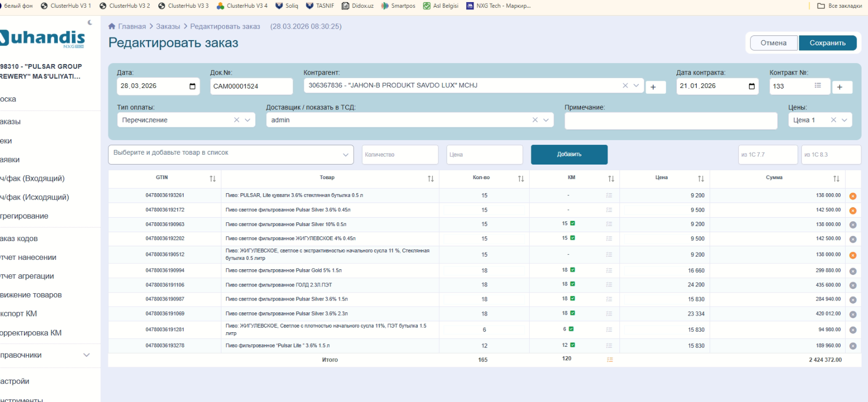The height and width of the screenshot is (402, 868).
Task: Open KM list icon for Pulsar Gold row
Action: [609, 271]
